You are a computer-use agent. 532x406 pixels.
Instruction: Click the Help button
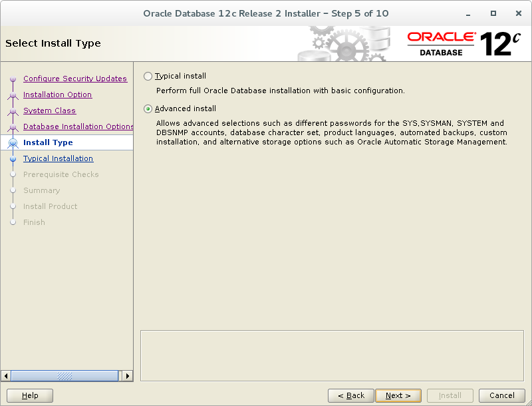coord(30,395)
